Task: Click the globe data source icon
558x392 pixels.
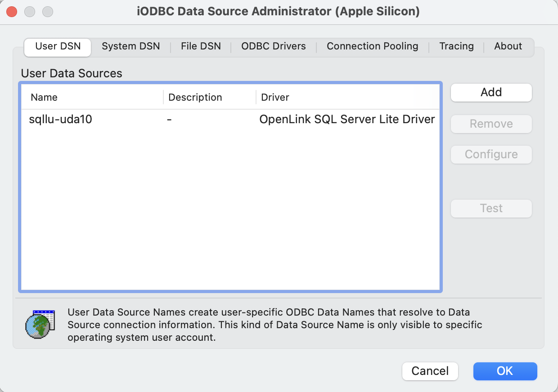Action: click(40, 324)
